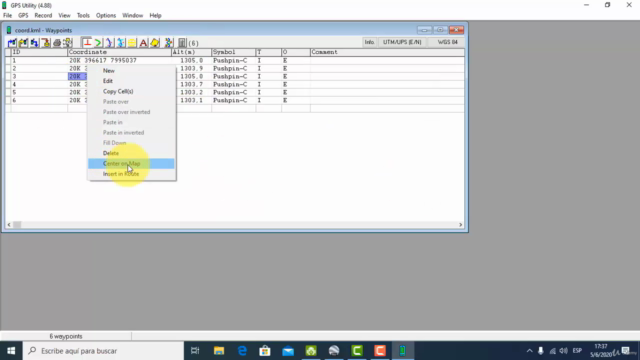Toggle row selector box for waypoint 1
640x360 pixels.
coord(8,60)
